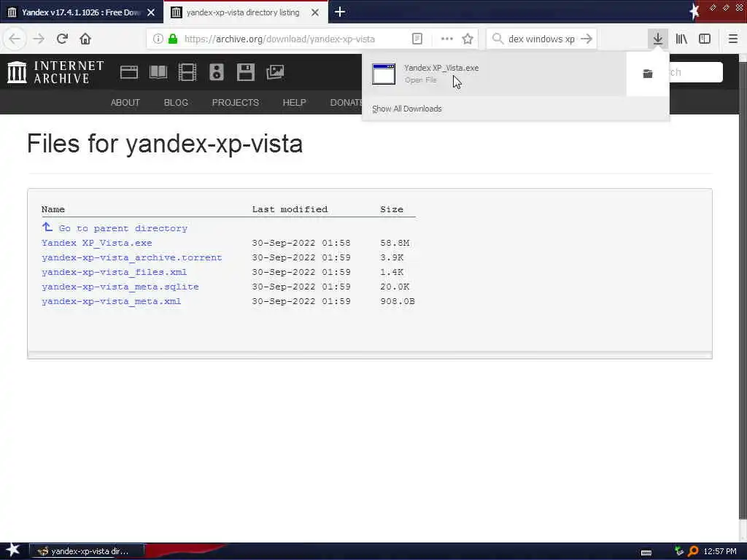
Task: Open DONATE in Archive navigation
Action: 347,102
